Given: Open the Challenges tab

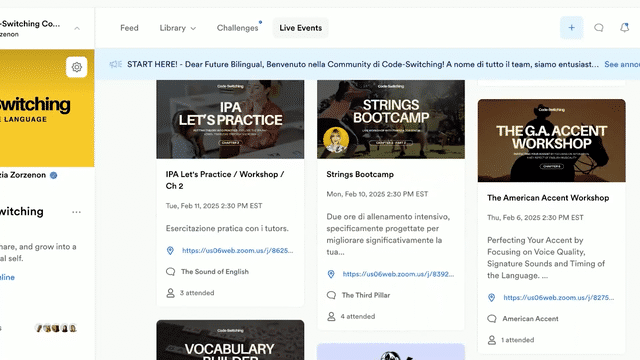Looking at the screenshot, I should point(238,28).
